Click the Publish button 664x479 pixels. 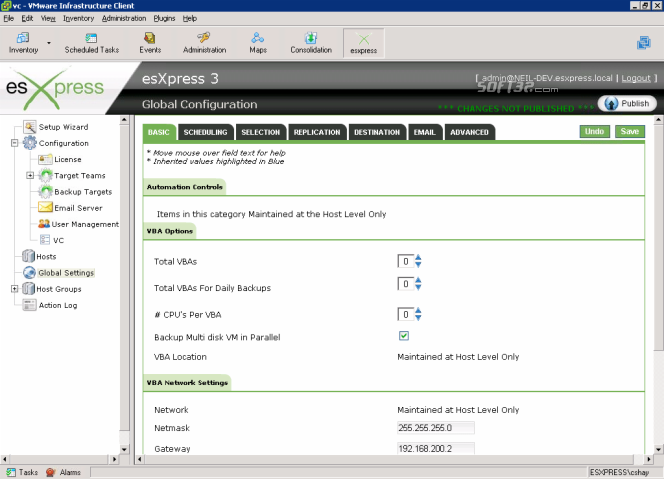click(627, 103)
